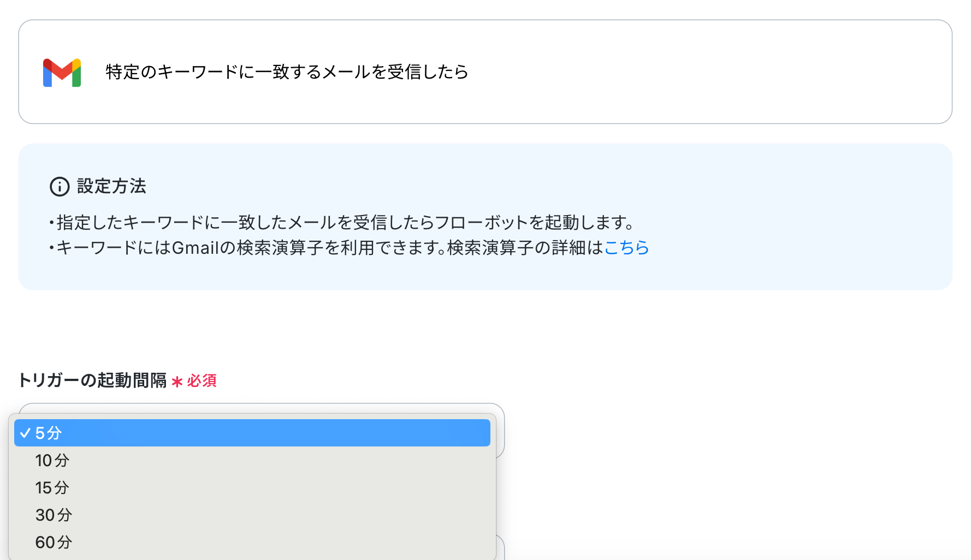Click the red asterisk required marker
Viewport: 971px width, 560px height.
point(177,382)
